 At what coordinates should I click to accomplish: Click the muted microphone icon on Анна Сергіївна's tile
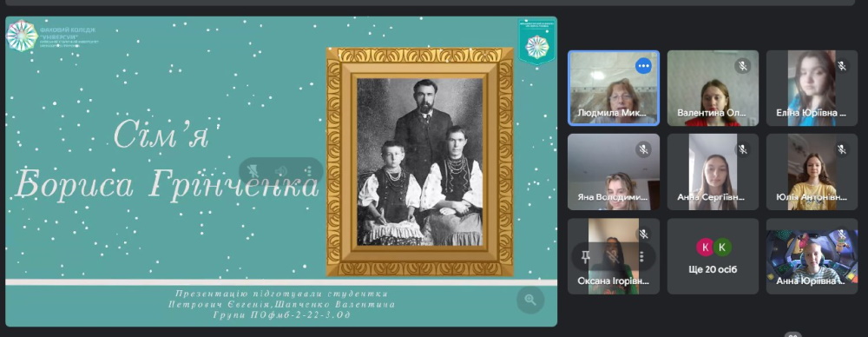click(x=742, y=149)
